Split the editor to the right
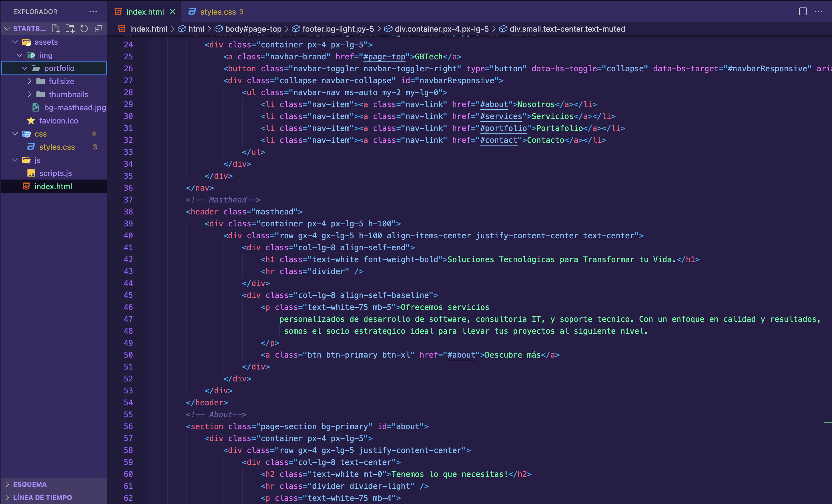 (x=803, y=11)
